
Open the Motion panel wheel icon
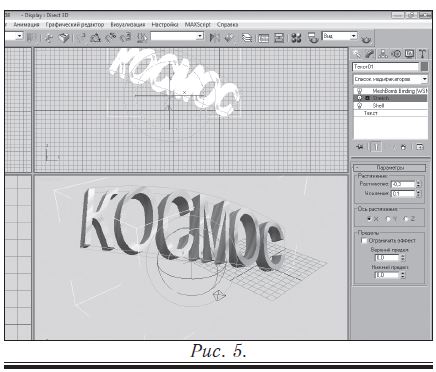396,54
